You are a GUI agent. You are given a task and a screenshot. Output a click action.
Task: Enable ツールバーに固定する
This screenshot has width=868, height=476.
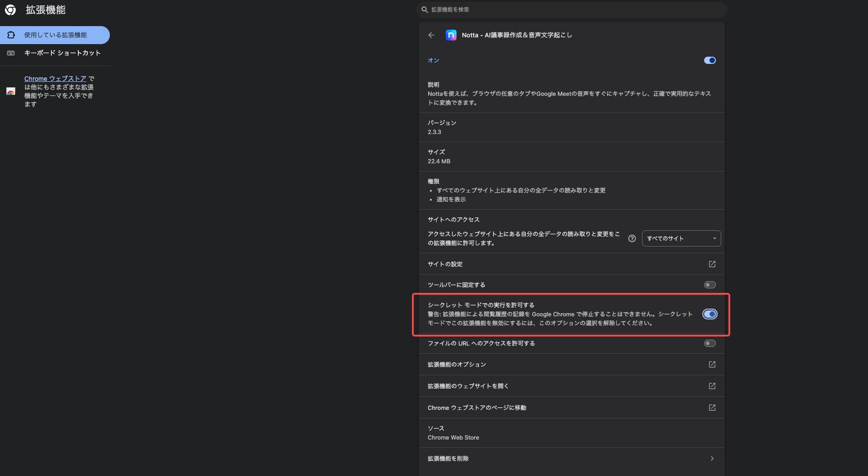[x=710, y=284]
